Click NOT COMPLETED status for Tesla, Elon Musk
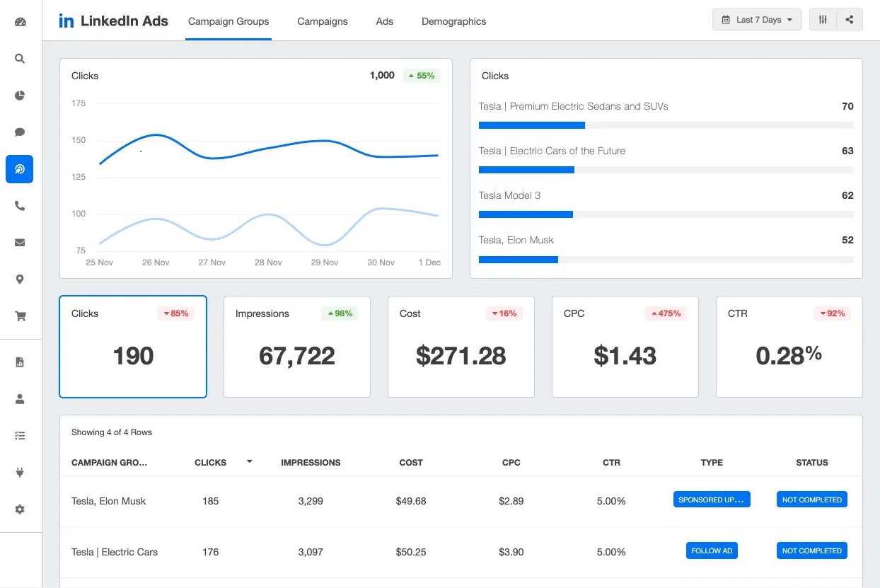Screen dimensions: 880x588 pyautogui.click(x=811, y=499)
